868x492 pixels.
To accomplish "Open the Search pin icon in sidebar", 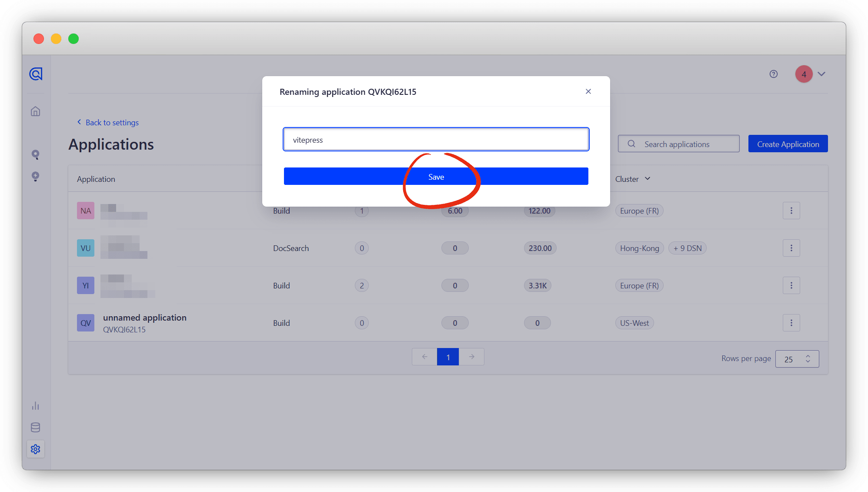I will pyautogui.click(x=36, y=154).
